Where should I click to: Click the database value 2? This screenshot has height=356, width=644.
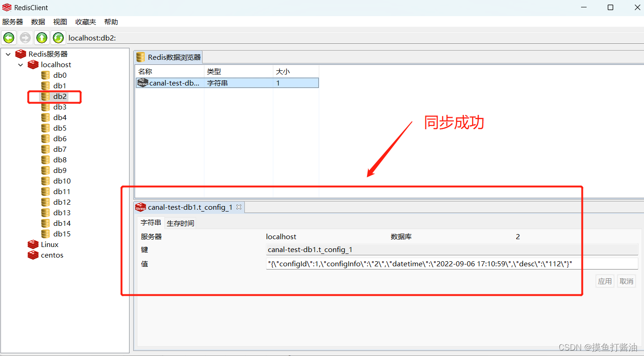point(518,236)
